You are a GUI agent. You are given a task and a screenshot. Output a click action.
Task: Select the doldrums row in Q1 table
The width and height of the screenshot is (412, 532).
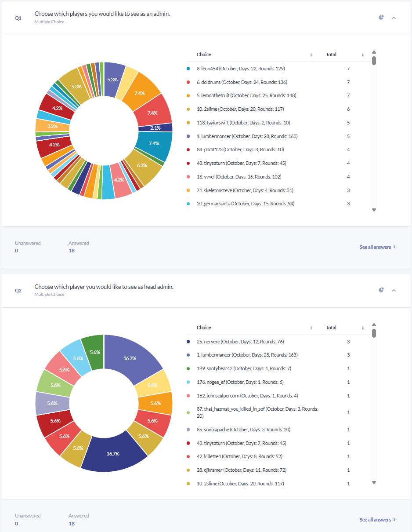coord(275,82)
